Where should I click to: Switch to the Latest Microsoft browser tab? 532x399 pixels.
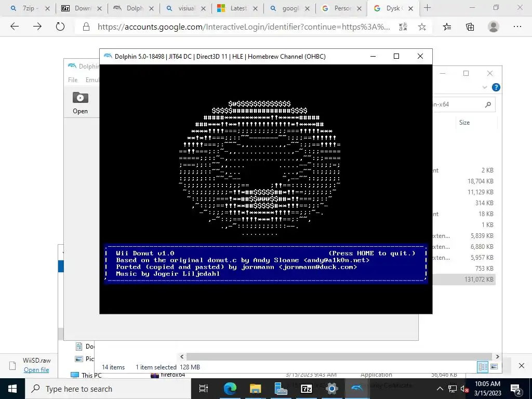[x=236, y=8]
